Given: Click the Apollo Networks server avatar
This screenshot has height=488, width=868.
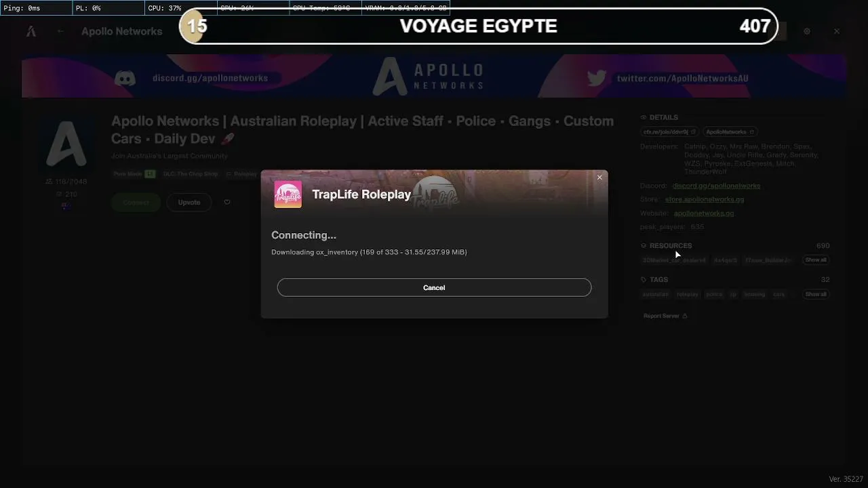Looking at the screenshot, I should click(x=66, y=143).
